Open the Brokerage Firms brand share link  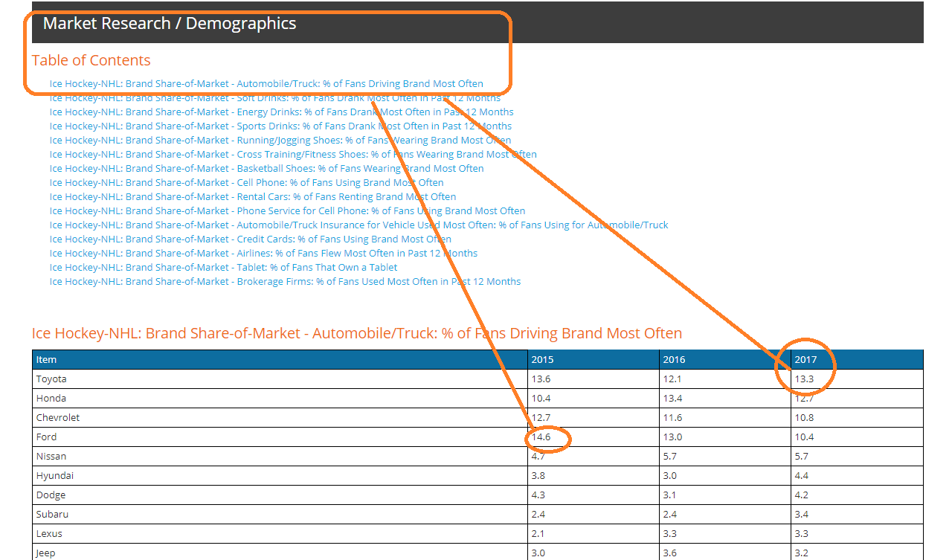[x=285, y=282]
